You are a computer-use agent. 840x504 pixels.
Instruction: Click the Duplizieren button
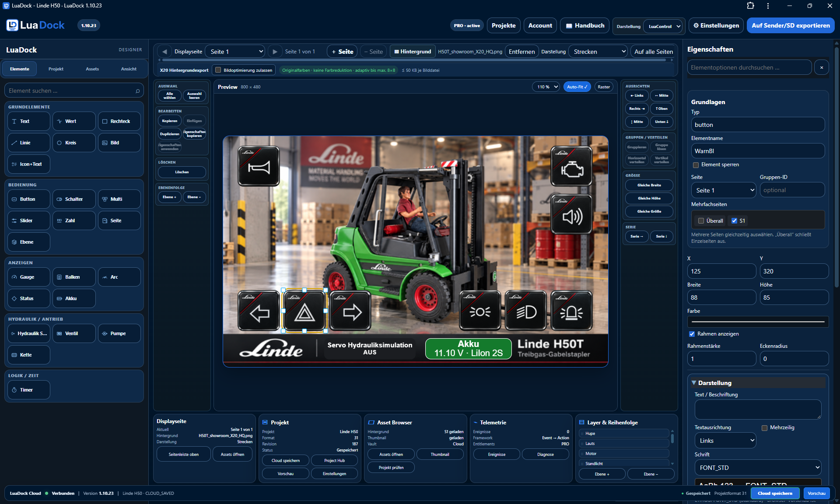[x=169, y=134]
